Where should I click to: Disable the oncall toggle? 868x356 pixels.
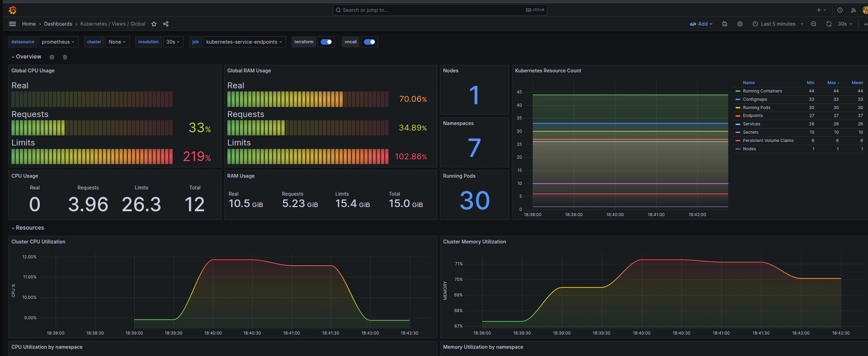[x=369, y=42]
